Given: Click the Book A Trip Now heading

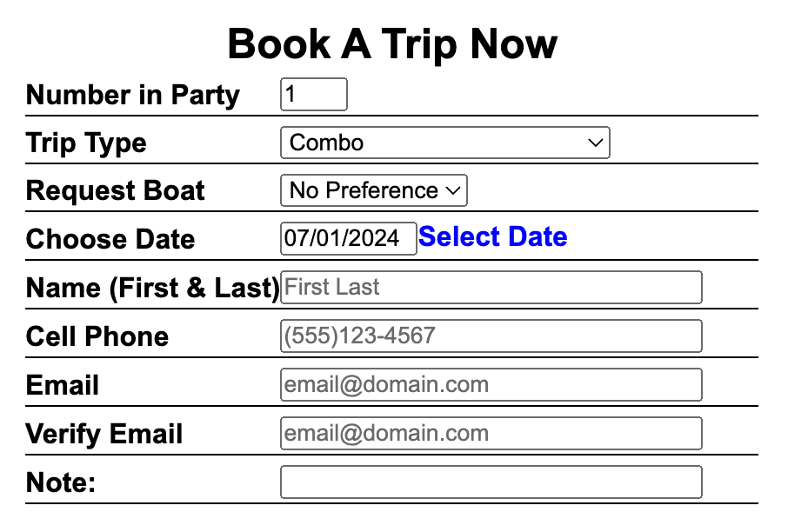Looking at the screenshot, I should [392, 44].
